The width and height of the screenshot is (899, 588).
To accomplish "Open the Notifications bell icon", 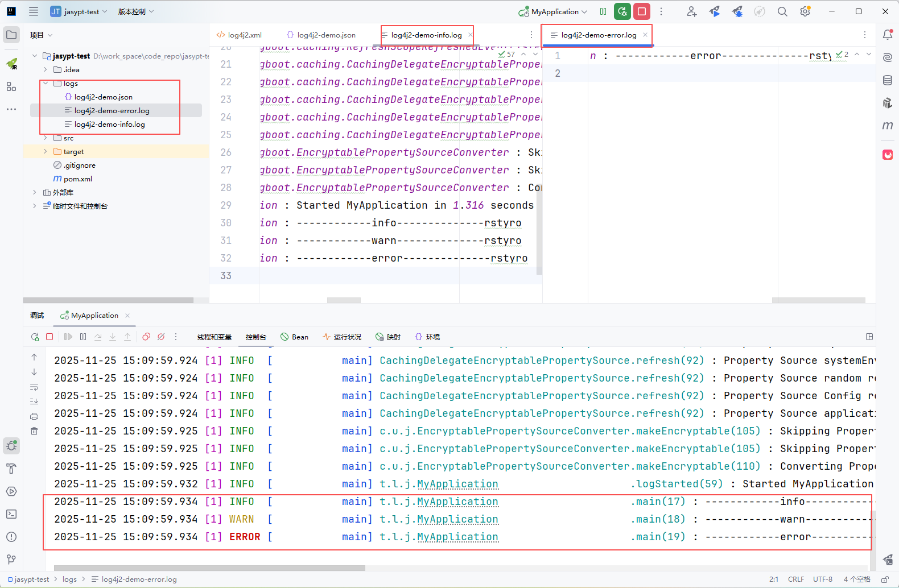I will (x=888, y=35).
